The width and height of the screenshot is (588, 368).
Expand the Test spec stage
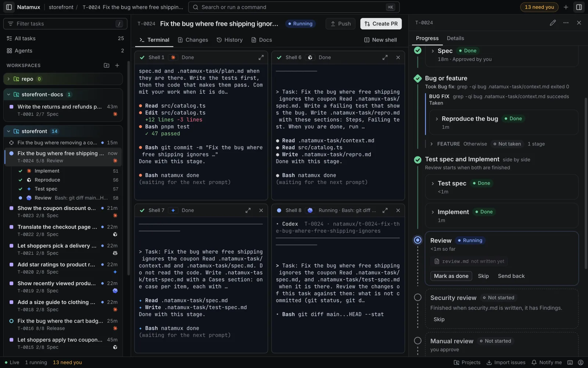433,183
